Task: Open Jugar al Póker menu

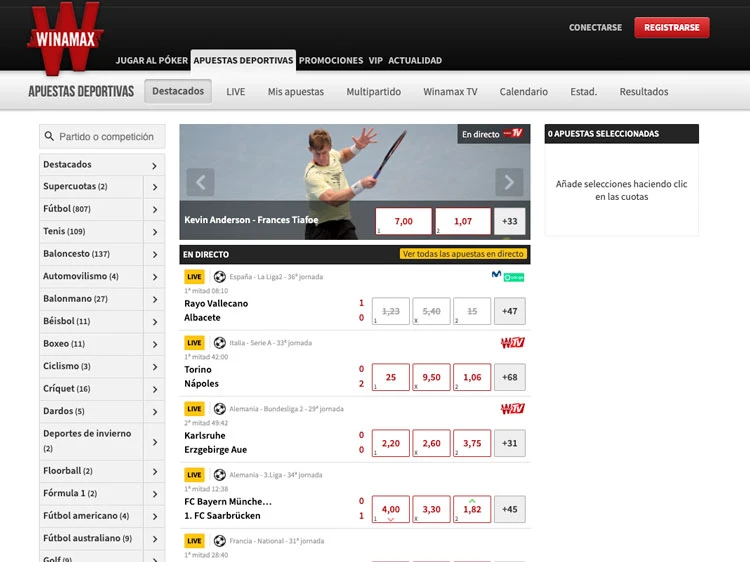Action: coord(152,61)
